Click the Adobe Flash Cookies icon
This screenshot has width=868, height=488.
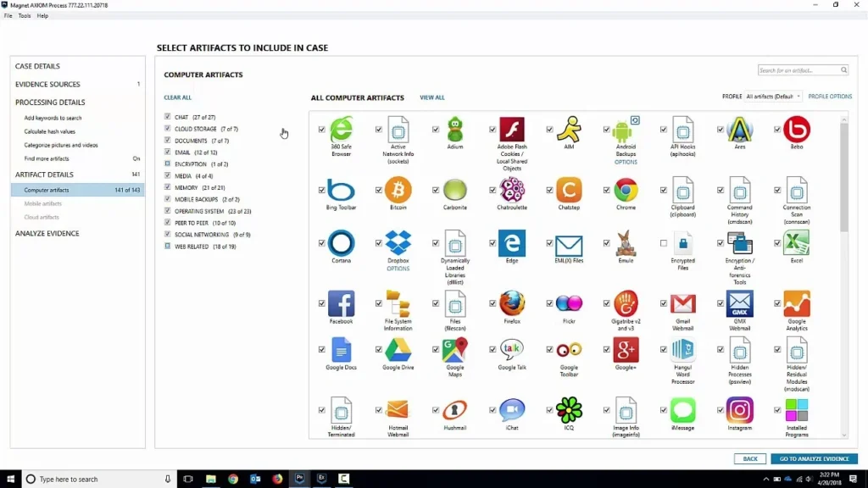pos(512,130)
